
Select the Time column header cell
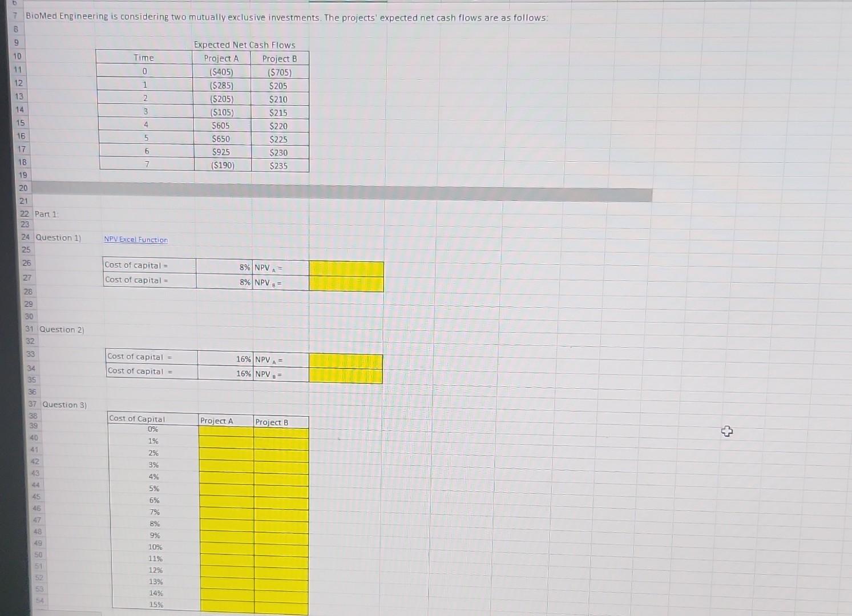point(144,58)
